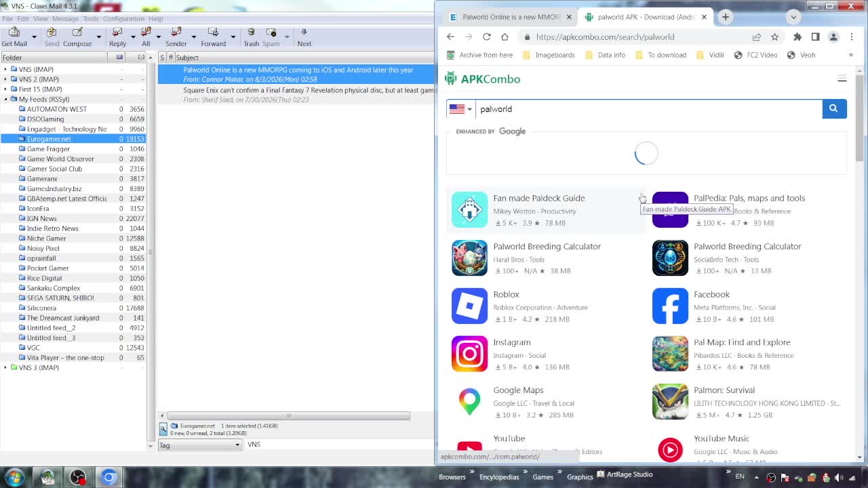Image resolution: width=868 pixels, height=488 pixels.
Task: Open the Compose dropdown arrow
Action: 98,37
